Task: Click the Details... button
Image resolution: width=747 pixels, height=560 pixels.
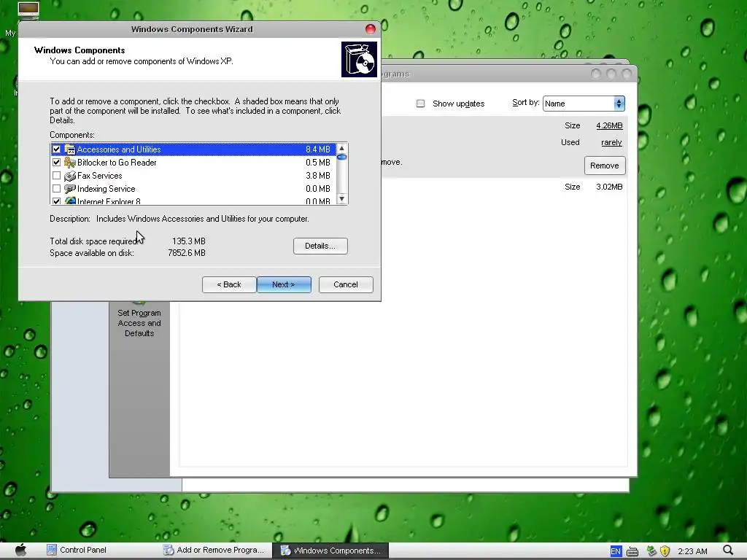Action: coord(320,246)
